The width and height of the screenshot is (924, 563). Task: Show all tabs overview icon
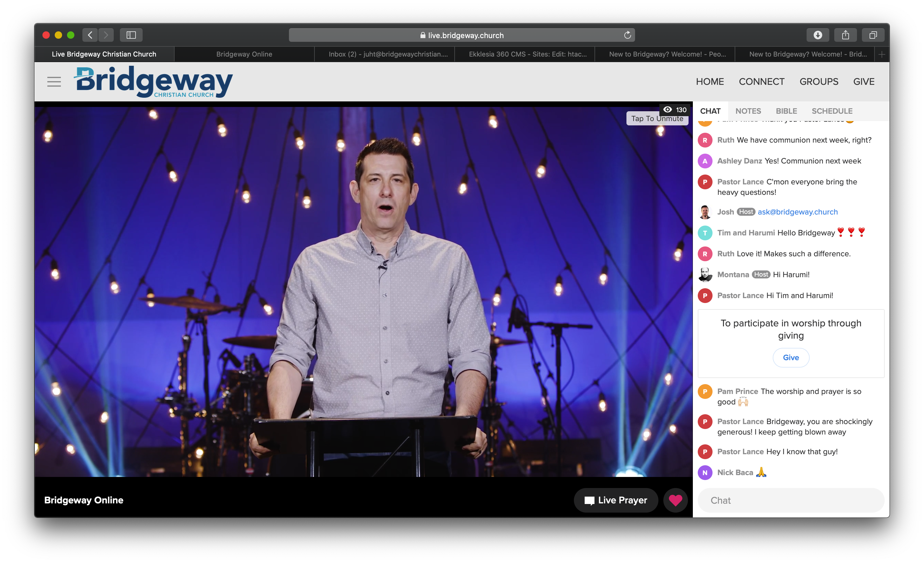coord(873,35)
